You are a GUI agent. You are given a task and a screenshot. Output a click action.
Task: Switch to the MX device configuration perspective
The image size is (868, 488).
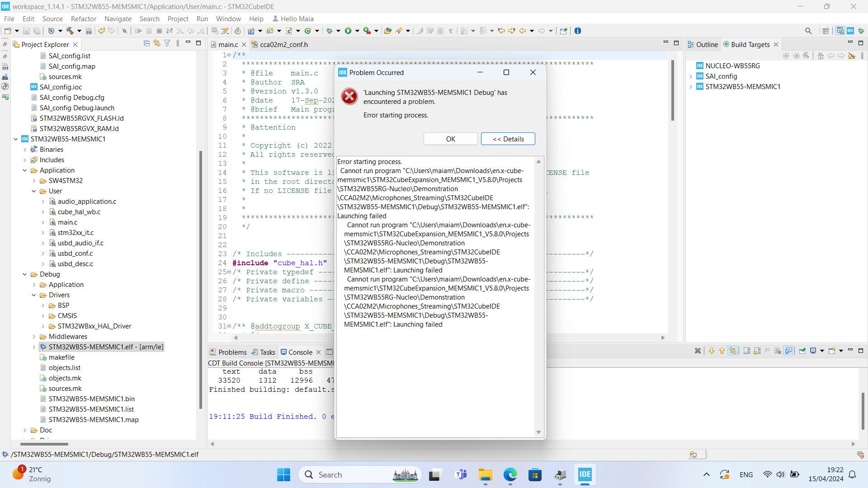coord(850,31)
